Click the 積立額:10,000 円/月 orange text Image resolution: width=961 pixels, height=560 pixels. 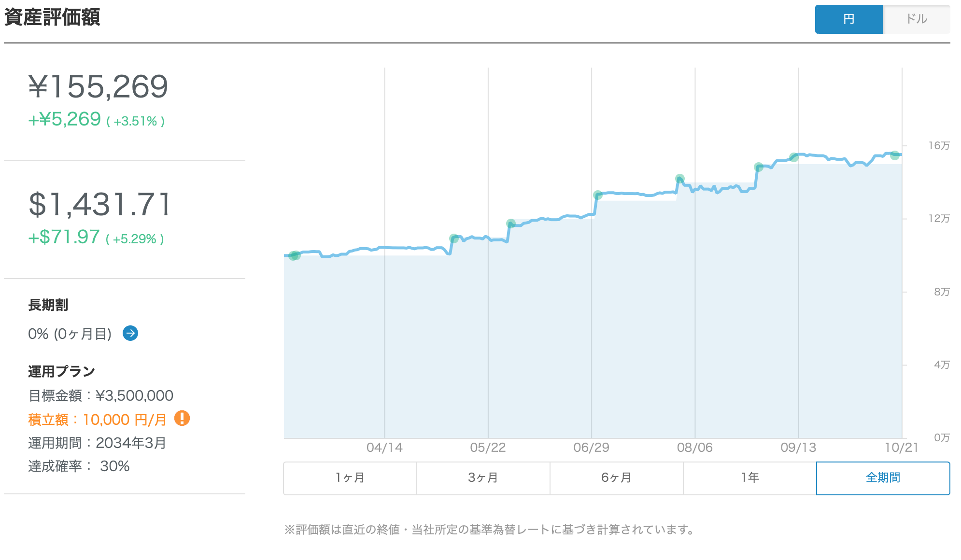[x=98, y=420]
